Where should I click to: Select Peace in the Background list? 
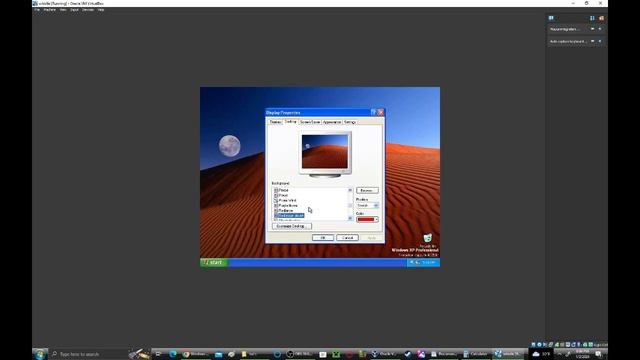pos(283,190)
